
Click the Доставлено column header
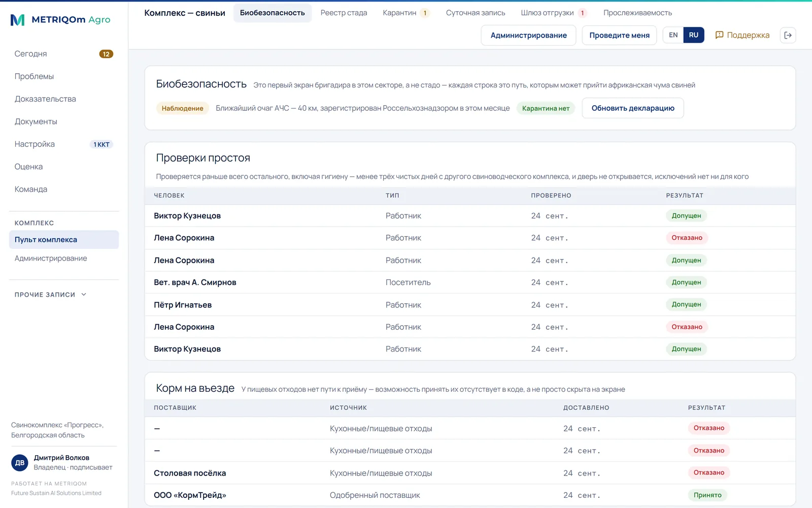pos(586,408)
